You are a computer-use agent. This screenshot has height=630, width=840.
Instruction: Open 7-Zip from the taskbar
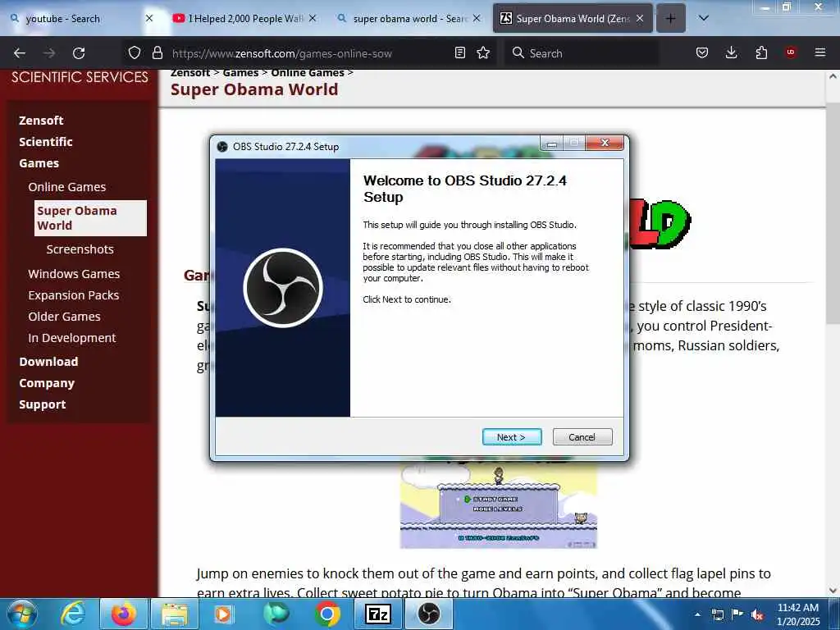(377, 614)
